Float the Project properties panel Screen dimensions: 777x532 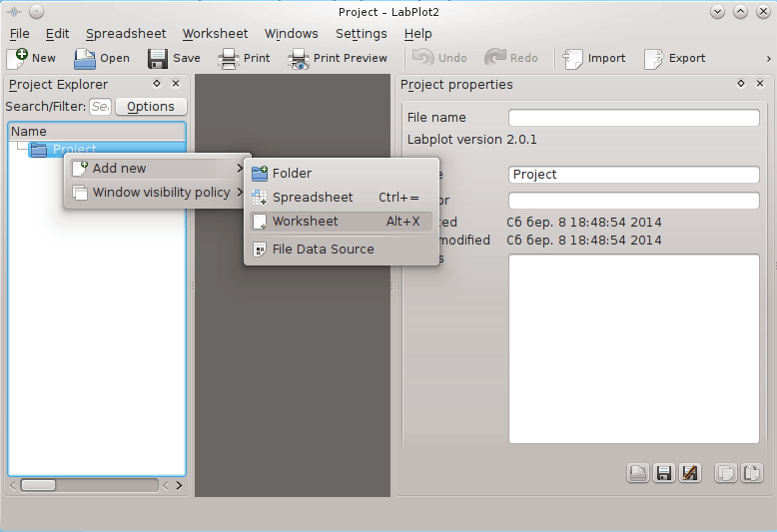pos(741,85)
